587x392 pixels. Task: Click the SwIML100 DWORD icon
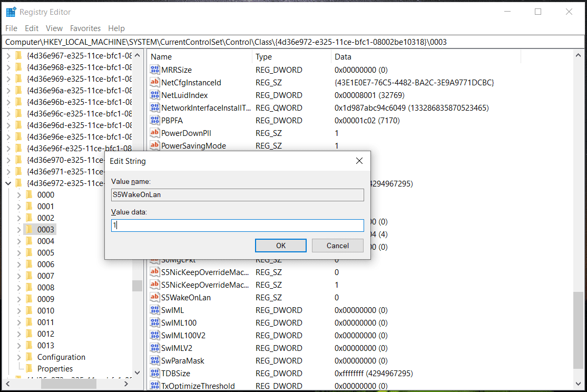pos(154,322)
